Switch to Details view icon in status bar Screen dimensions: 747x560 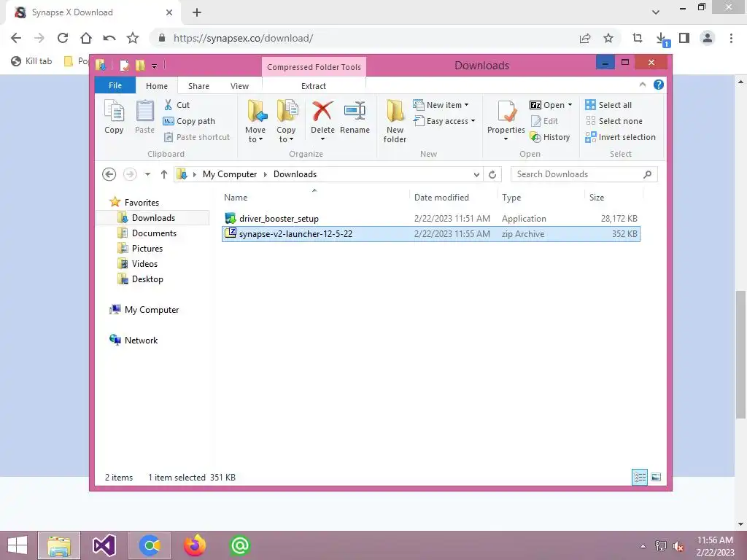coord(639,477)
